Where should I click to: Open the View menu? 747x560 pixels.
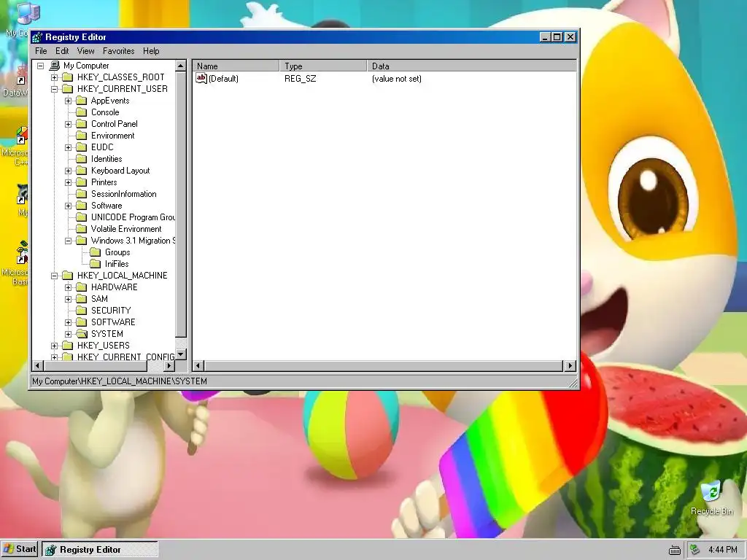[86, 51]
